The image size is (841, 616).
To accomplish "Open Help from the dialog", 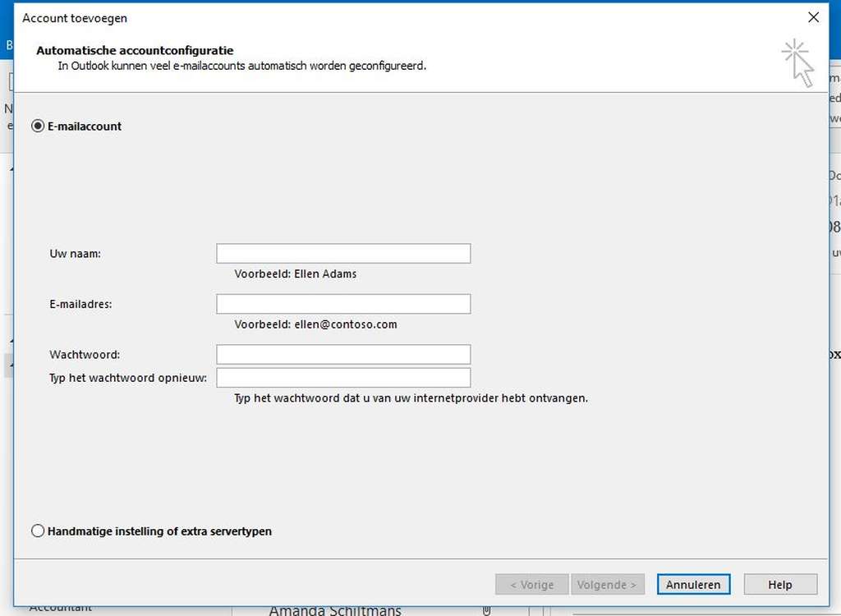I will (779, 584).
